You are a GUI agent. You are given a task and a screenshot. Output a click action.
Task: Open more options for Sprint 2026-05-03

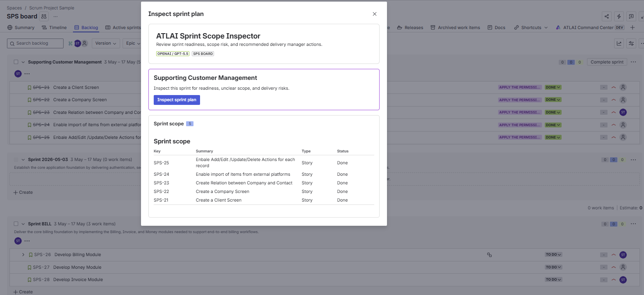(x=633, y=160)
